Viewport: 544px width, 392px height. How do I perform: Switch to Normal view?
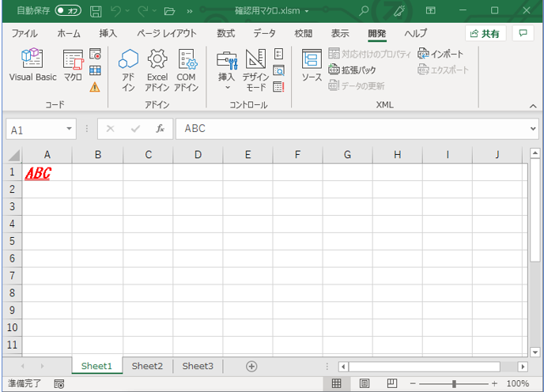336,383
